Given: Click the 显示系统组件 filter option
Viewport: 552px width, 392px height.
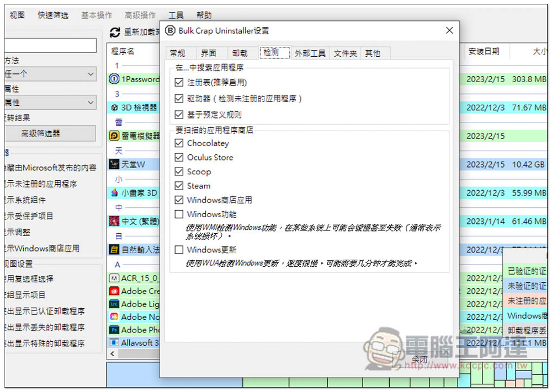Looking at the screenshot, I should [25, 200].
